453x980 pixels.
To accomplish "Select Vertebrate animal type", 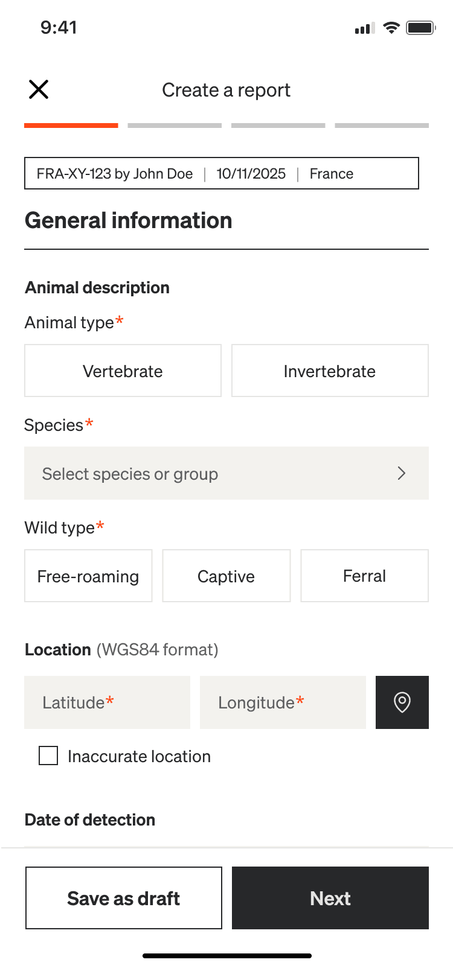I will pyautogui.click(x=123, y=371).
